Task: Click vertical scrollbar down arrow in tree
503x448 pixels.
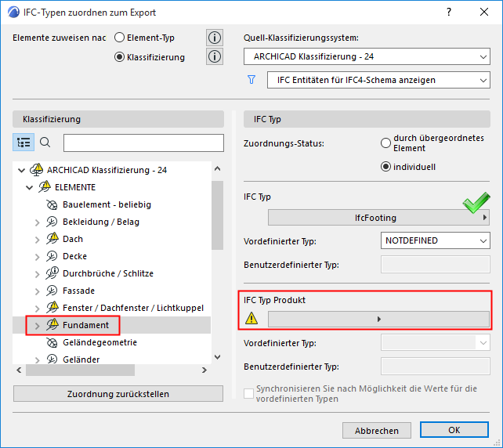Action: coord(218,357)
